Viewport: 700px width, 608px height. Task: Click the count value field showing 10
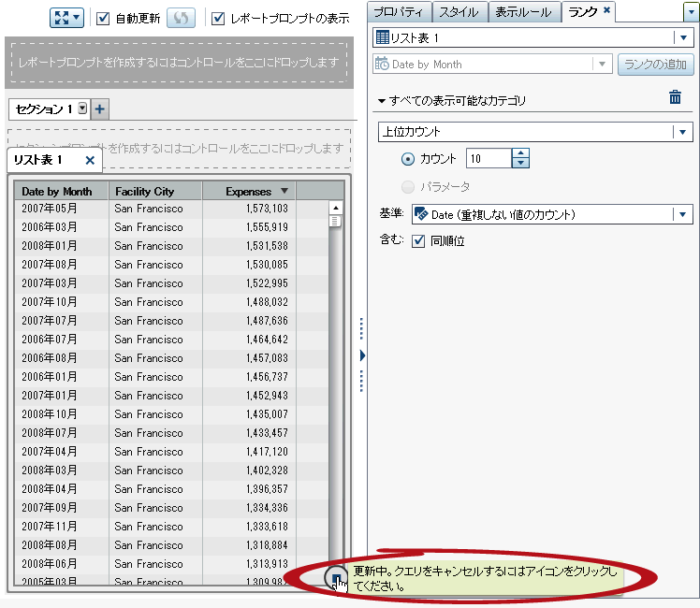pos(489,159)
